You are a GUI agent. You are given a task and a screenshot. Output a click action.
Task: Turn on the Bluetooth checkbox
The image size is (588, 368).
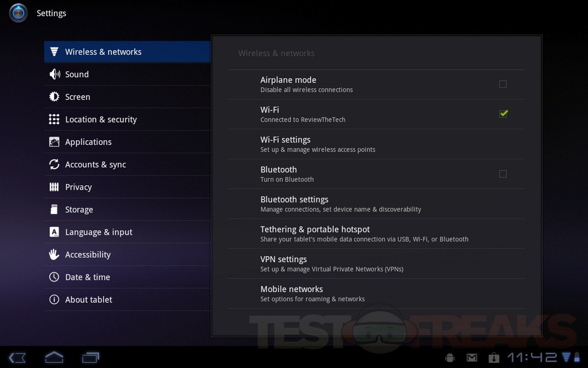click(x=503, y=174)
